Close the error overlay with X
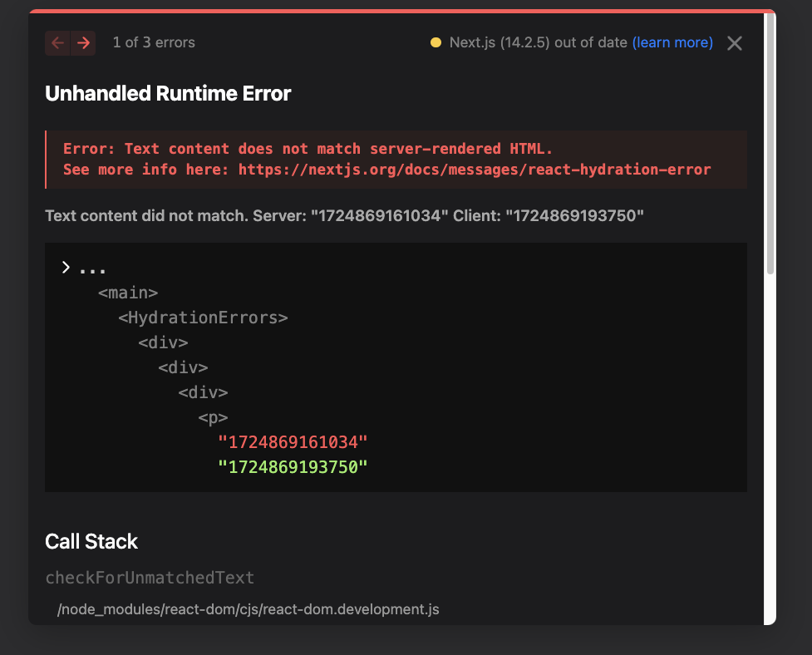This screenshot has width=812, height=655. pyautogui.click(x=735, y=43)
